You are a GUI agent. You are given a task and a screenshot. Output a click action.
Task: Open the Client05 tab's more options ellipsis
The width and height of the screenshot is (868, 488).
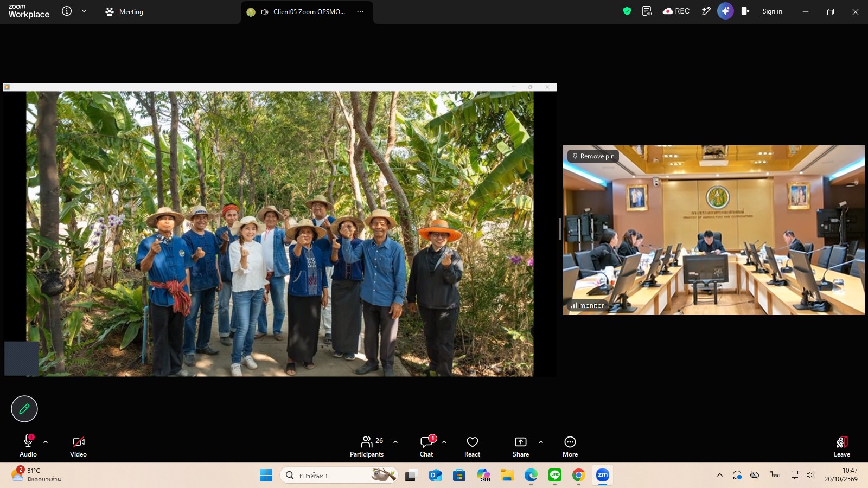click(360, 11)
